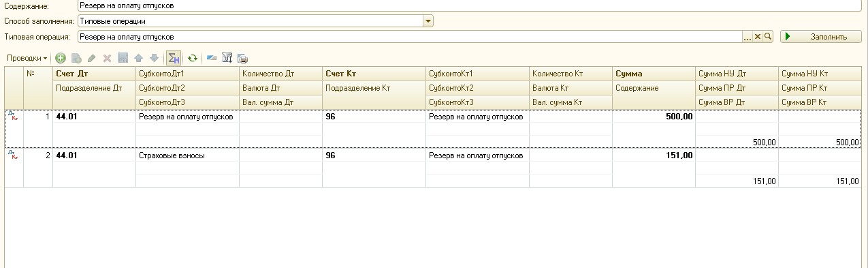The image size is (868, 268).
Task: Click the Заполнить button
Action: click(x=821, y=37)
